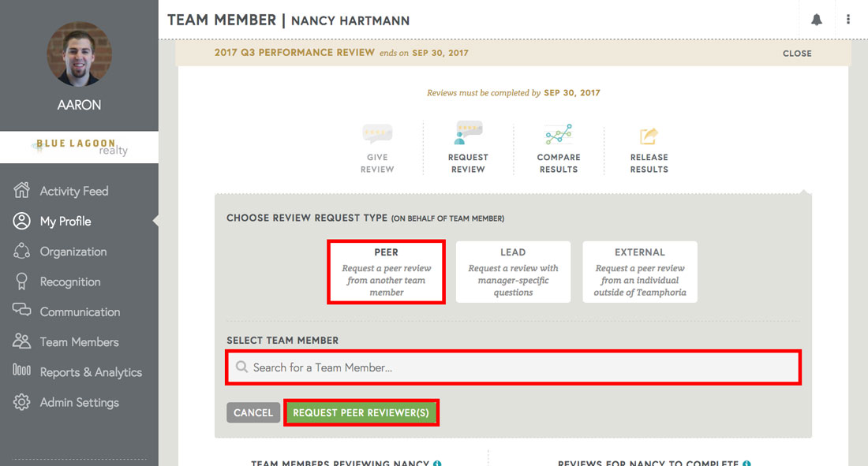Click the Give Review step icon
Image resolution: width=868 pixels, height=466 pixels.
click(376, 134)
